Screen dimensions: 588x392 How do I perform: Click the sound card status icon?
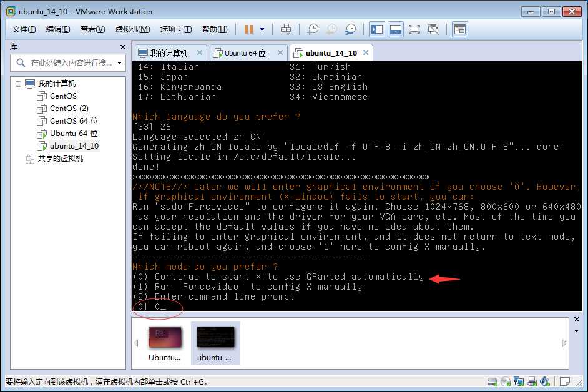[x=545, y=381]
